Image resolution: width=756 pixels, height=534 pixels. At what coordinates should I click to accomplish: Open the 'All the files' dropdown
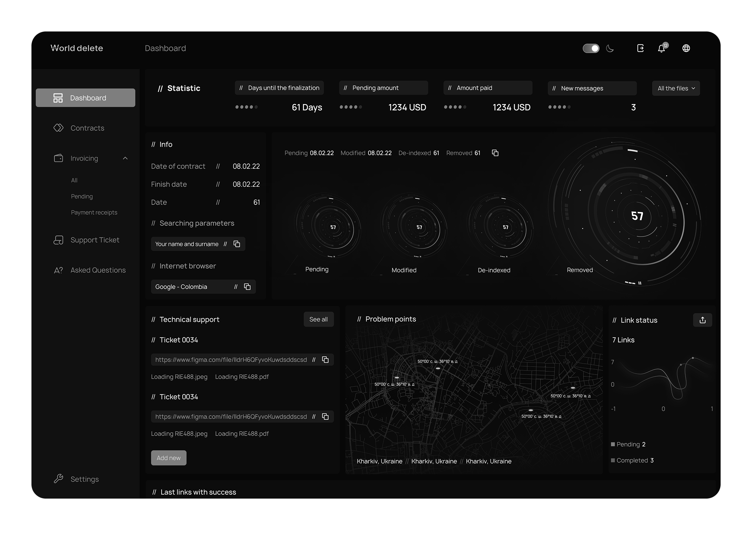676,88
